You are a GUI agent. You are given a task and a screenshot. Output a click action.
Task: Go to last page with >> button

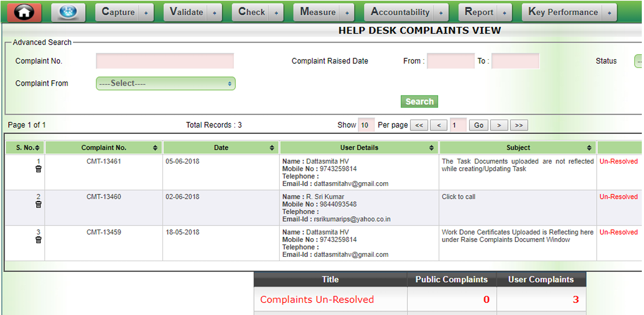518,125
